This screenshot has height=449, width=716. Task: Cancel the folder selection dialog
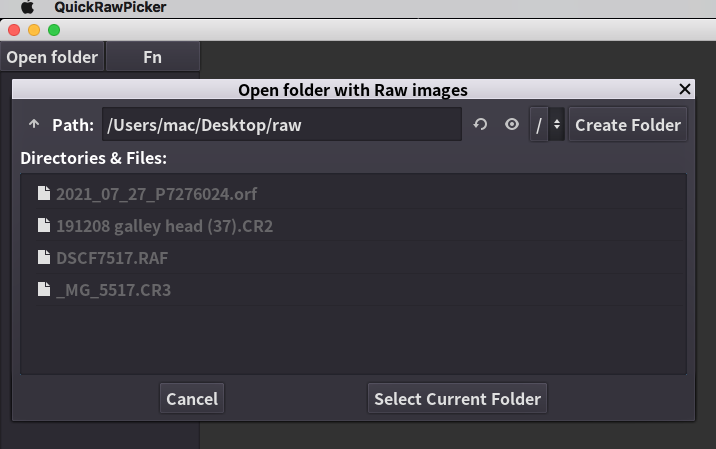[191, 399]
